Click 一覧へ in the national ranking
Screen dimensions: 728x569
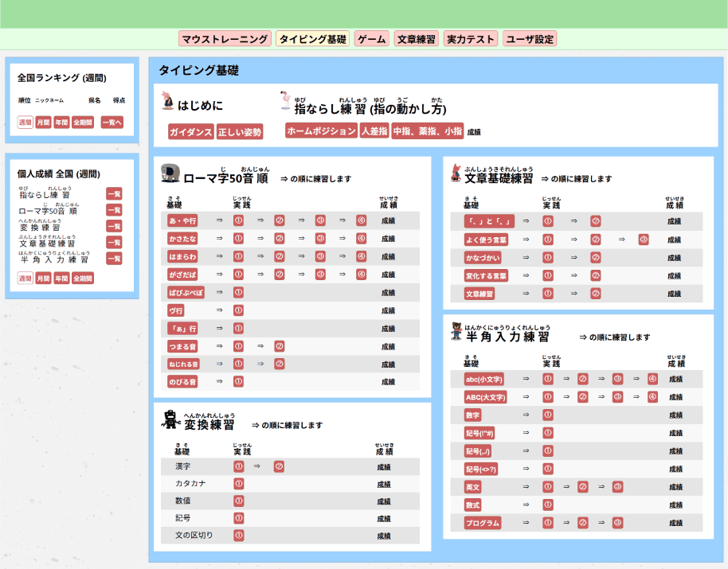tap(112, 123)
